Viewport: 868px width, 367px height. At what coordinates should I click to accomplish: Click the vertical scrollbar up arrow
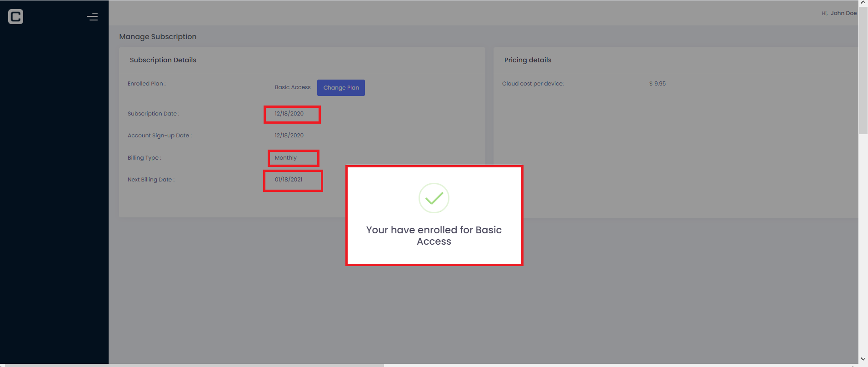(863, 3)
